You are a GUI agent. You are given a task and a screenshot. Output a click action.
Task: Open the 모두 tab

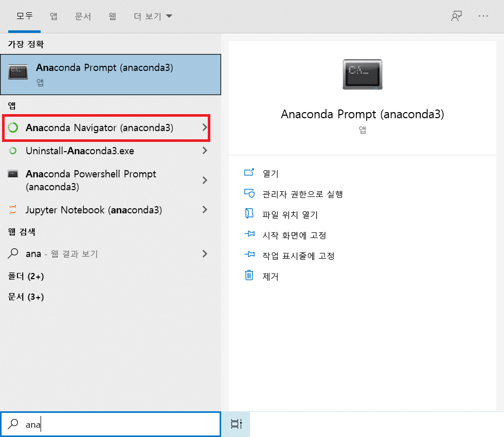(25, 16)
